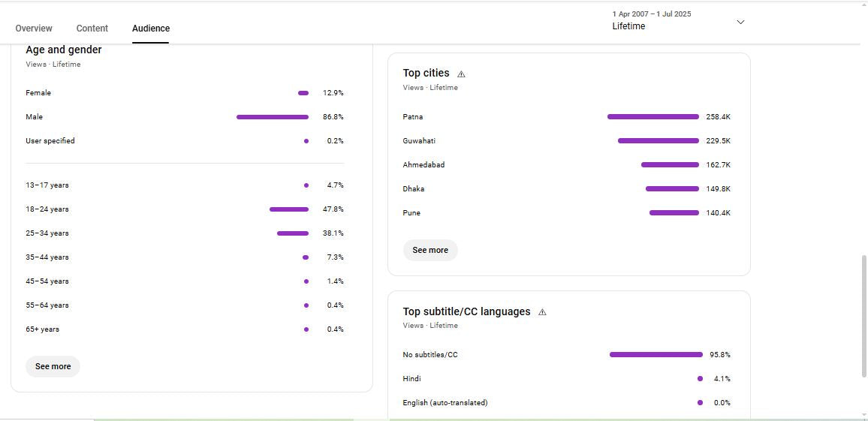Switch to the Content tab
The height and width of the screenshot is (421, 868).
[x=92, y=29]
